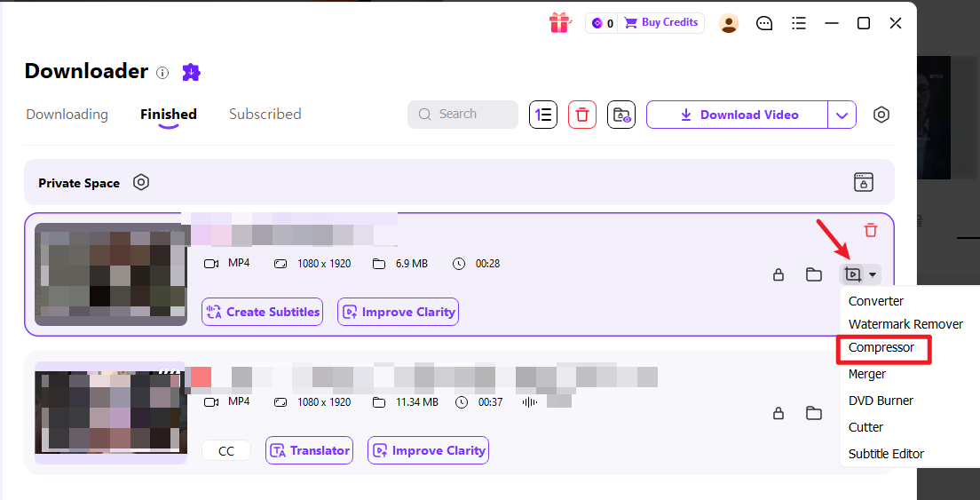Screen dimensions: 980x500
Task: Click the 00:28 duration text
Action: pyautogui.click(x=487, y=264)
